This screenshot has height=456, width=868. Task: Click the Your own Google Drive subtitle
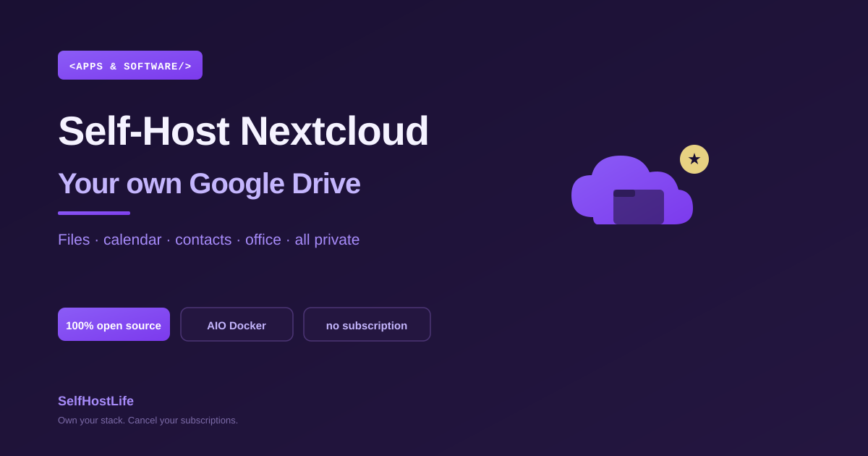[209, 184]
